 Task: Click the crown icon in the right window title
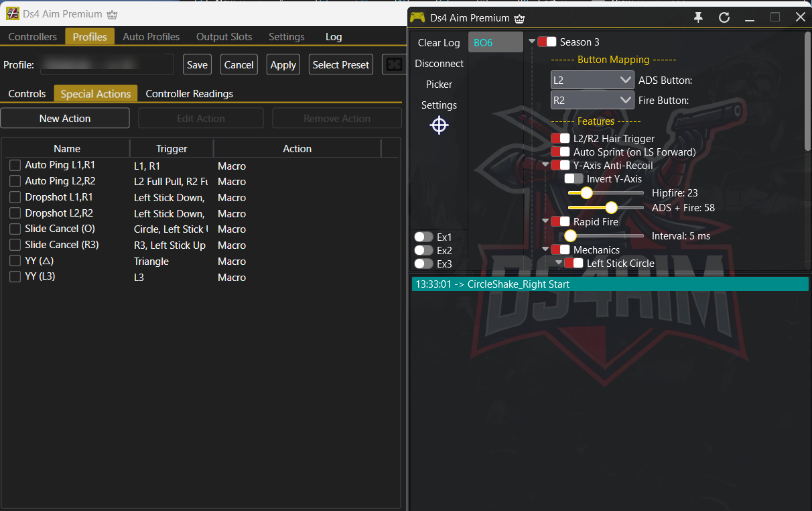tap(520, 18)
